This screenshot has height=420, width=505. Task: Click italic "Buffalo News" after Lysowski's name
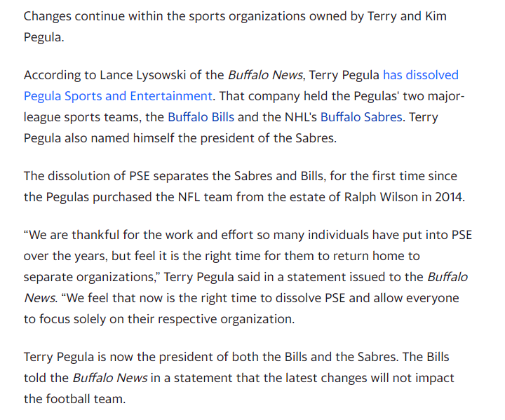[x=265, y=75]
